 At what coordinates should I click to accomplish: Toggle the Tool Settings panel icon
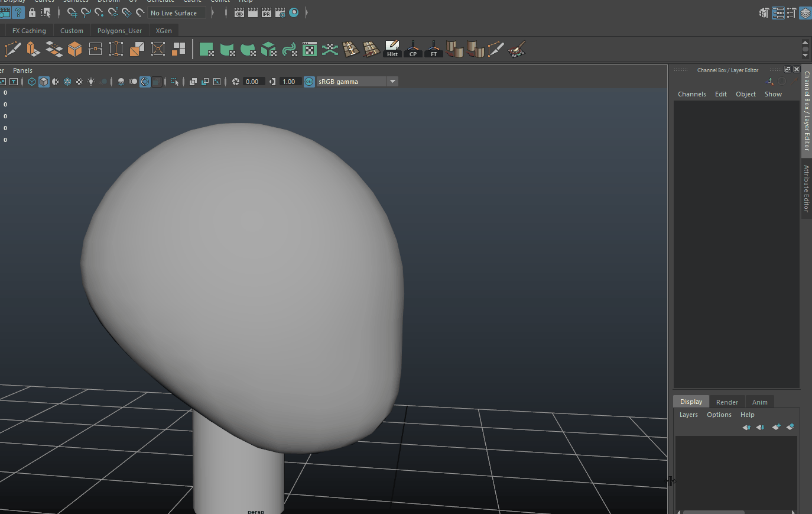point(791,12)
